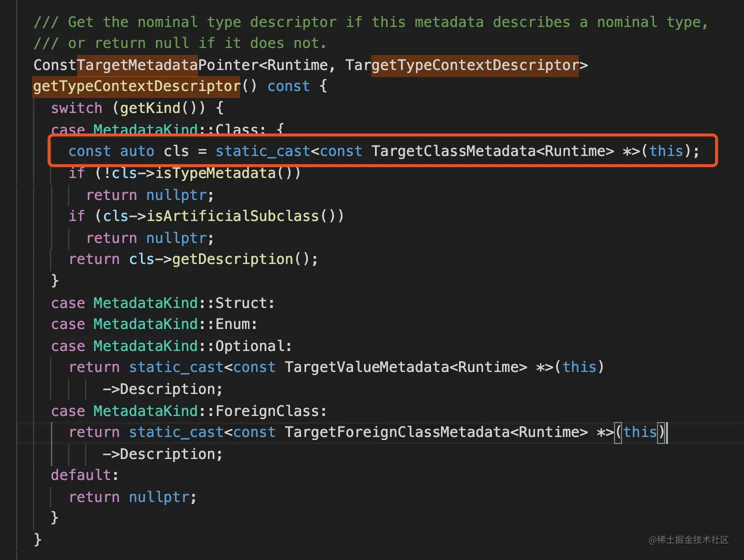Click 'case MetadataKind::Class' line
Screen dimensions: 744x560
click(x=167, y=129)
